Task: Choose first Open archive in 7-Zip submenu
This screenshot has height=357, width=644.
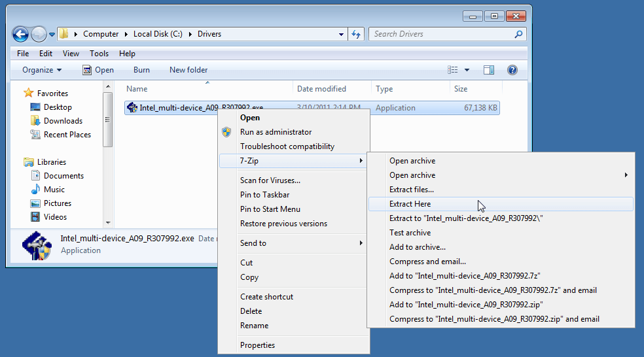Action: (501, 161)
